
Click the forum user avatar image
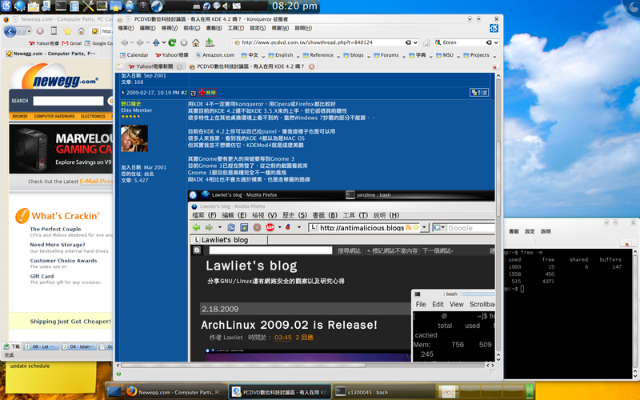134,138
